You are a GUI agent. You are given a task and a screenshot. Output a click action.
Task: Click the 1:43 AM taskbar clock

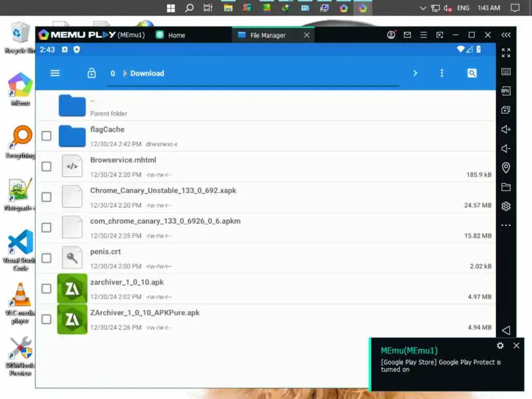(x=489, y=8)
